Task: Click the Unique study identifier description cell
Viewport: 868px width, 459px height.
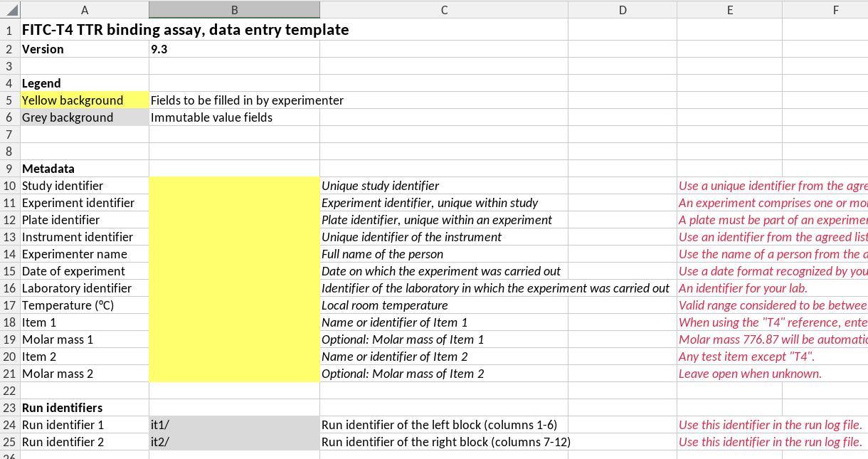Action: (x=444, y=186)
